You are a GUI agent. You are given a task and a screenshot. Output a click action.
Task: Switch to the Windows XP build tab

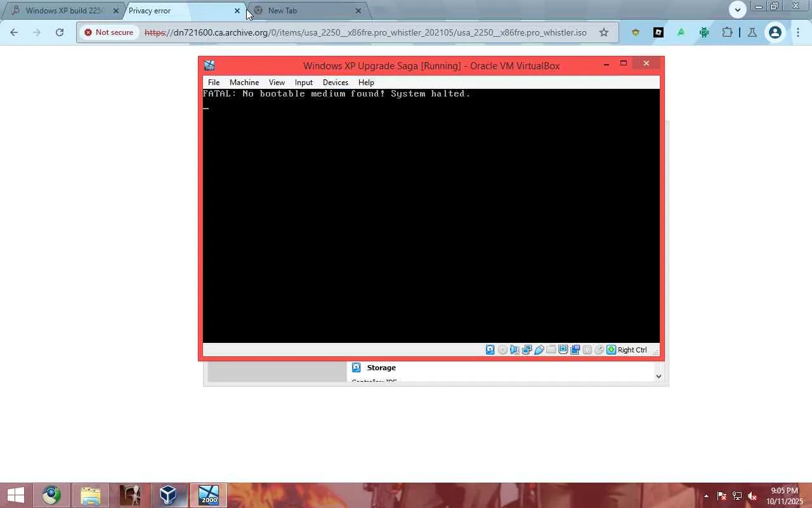pyautogui.click(x=63, y=11)
